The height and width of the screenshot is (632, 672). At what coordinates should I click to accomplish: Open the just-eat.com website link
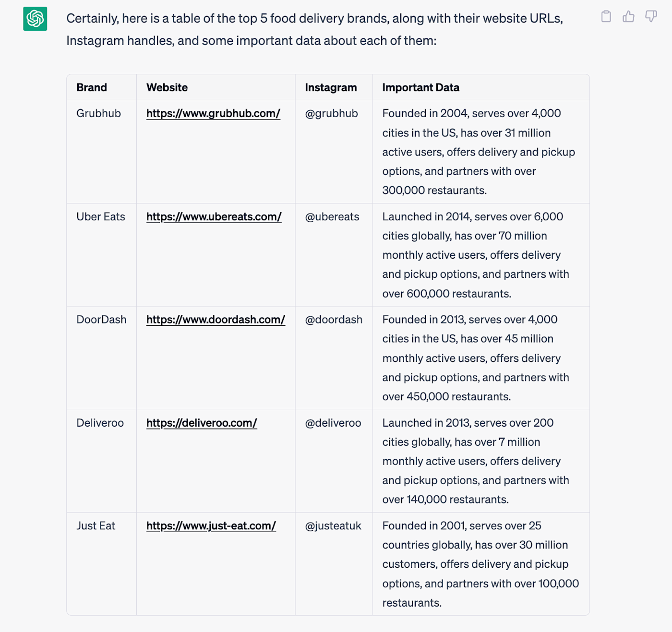pyautogui.click(x=211, y=526)
